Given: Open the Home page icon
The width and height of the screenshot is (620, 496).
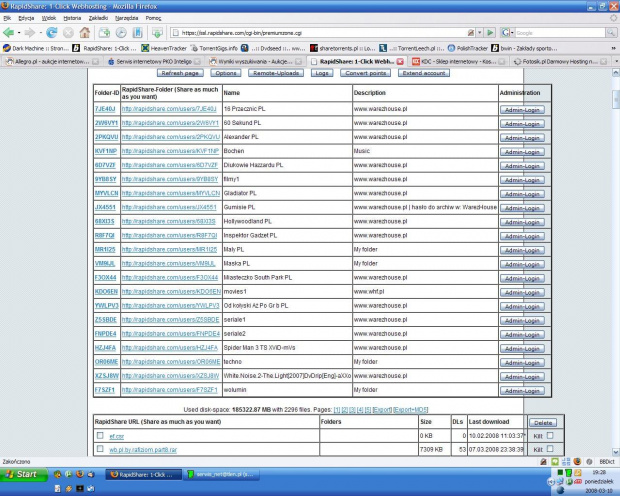Looking at the screenshot, I should [85, 32].
